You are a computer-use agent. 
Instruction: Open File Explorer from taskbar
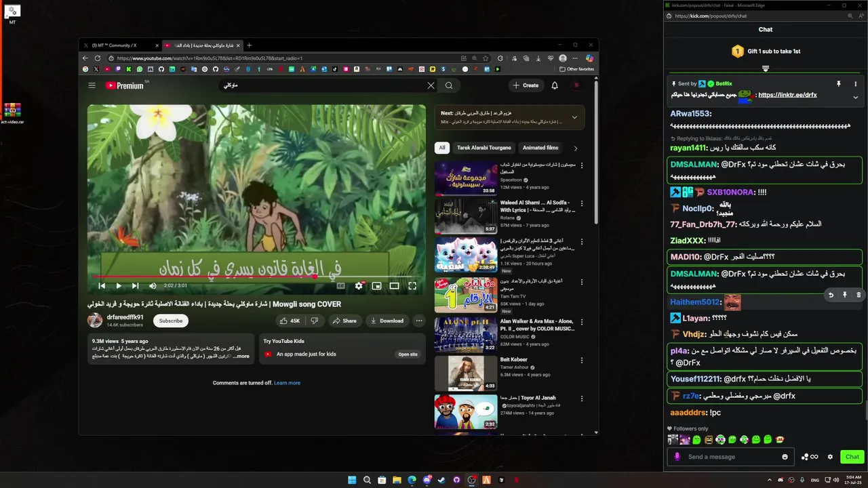click(x=397, y=480)
